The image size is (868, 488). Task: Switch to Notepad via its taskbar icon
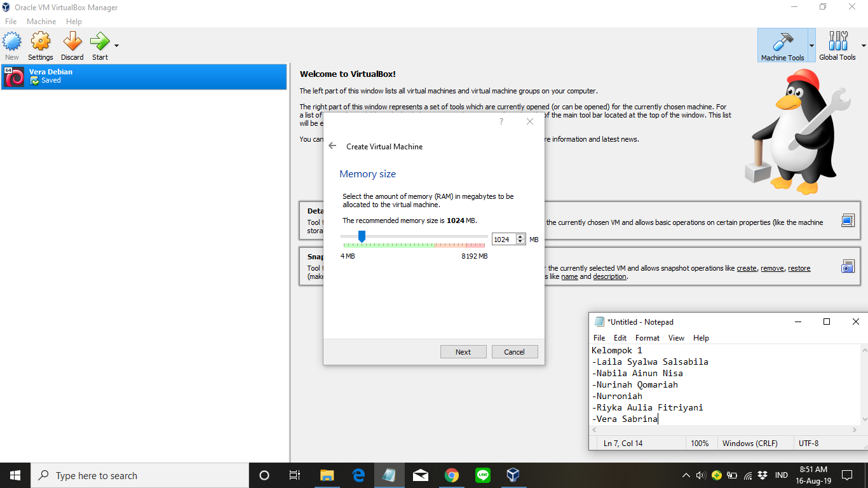pyautogui.click(x=389, y=475)
